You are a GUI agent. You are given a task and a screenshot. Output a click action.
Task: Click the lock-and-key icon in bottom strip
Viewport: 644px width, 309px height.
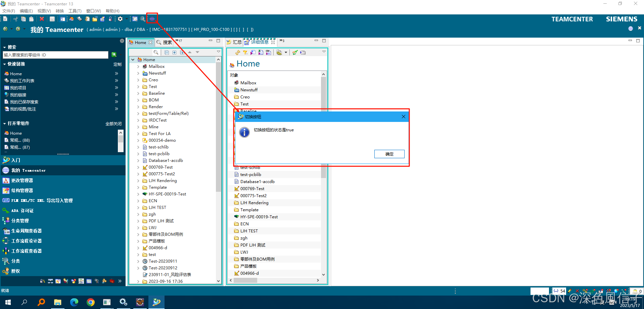point(42,281)
